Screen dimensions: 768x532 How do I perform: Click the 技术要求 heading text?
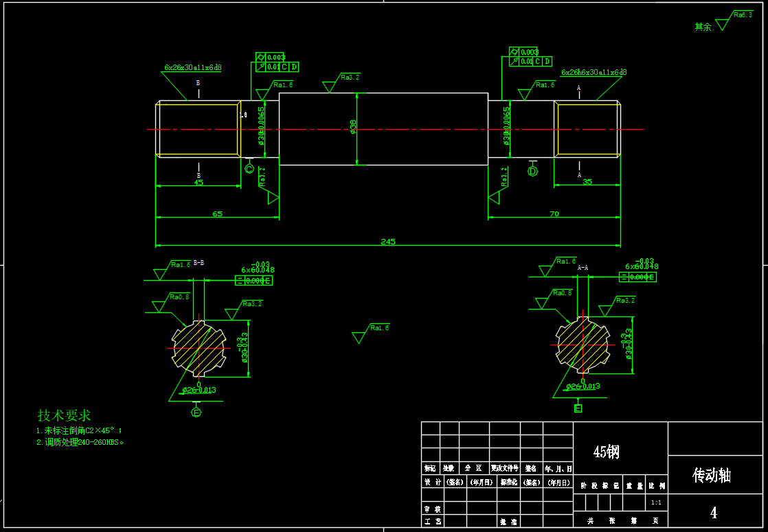pos(64,415)
